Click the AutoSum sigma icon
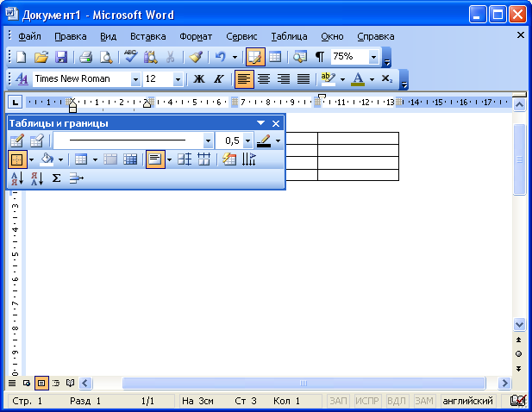This screenshot has height=412, width=532. coord(56,178)
